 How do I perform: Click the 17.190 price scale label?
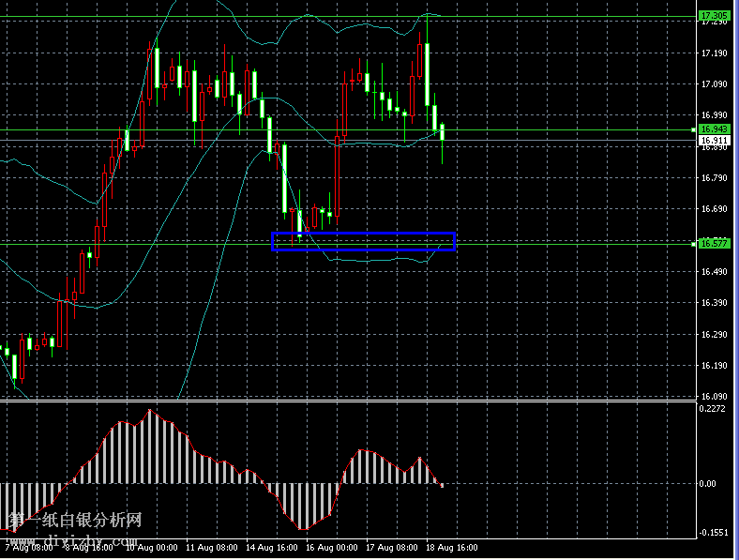714,53
